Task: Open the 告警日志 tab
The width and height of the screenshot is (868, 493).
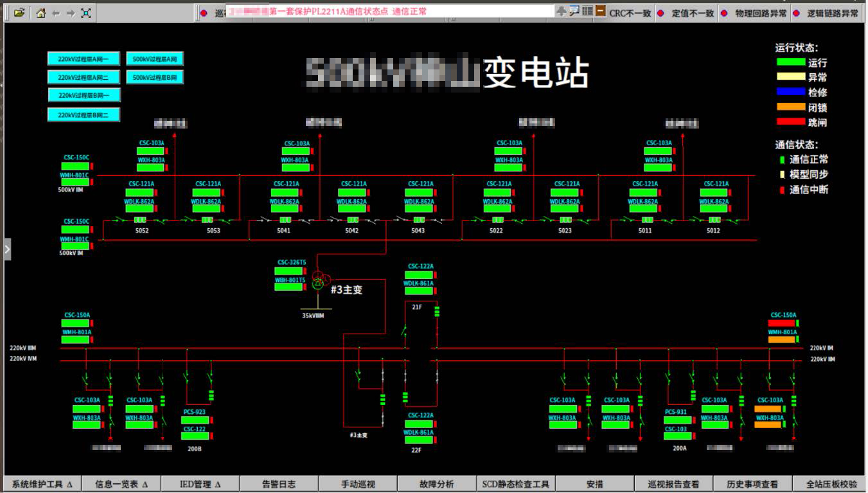Action: coord(279,484)
